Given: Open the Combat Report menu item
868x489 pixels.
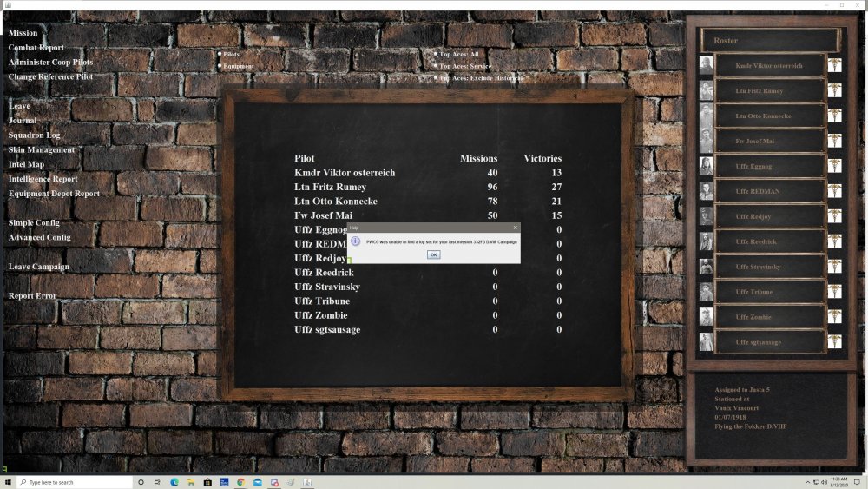Looking at the screenshot, I should [36, 48].
